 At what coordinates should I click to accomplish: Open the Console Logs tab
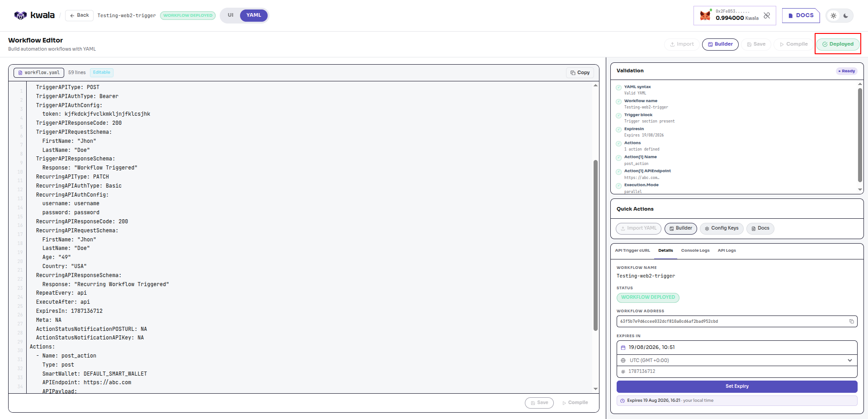tap(695, 250)
